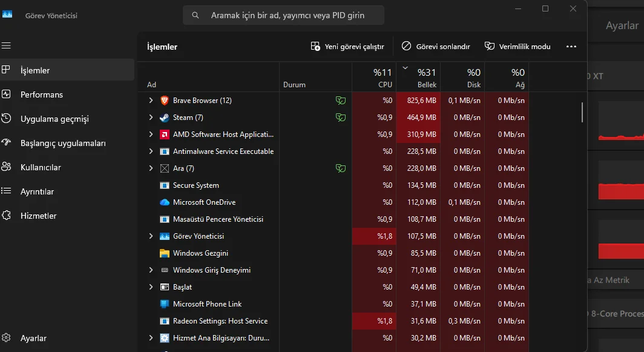Expand the Brave Browser process group
This screenshot has height=352, width=644.
click(x=151, y=101)
